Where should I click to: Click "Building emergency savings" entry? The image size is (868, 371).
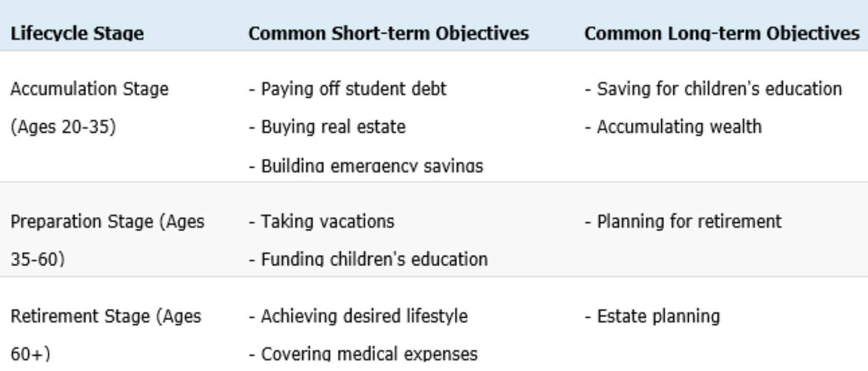(x=371, y=165)
